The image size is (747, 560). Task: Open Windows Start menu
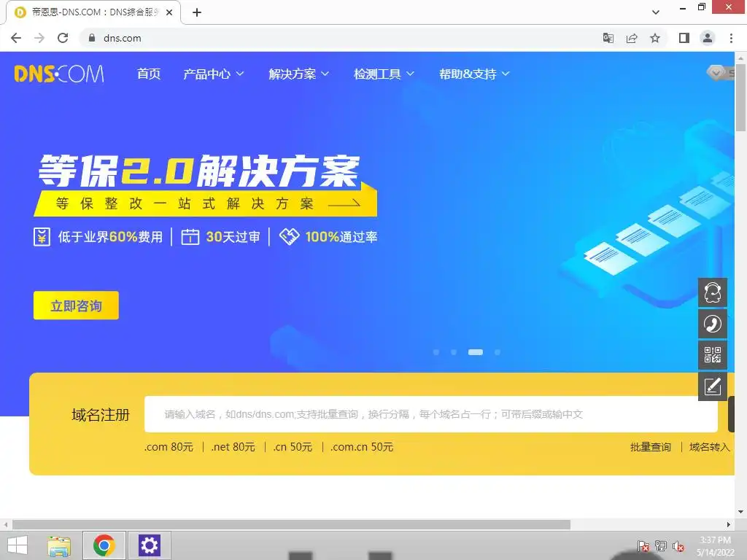[18, 545]
